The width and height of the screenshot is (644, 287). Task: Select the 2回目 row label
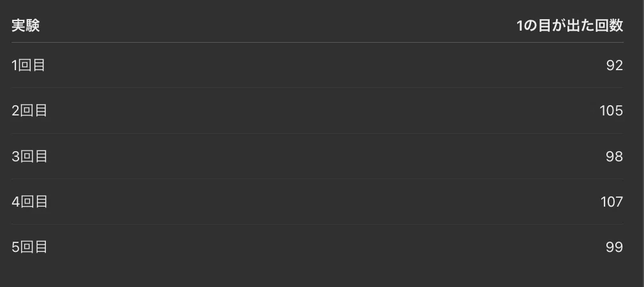coord(29,111)
